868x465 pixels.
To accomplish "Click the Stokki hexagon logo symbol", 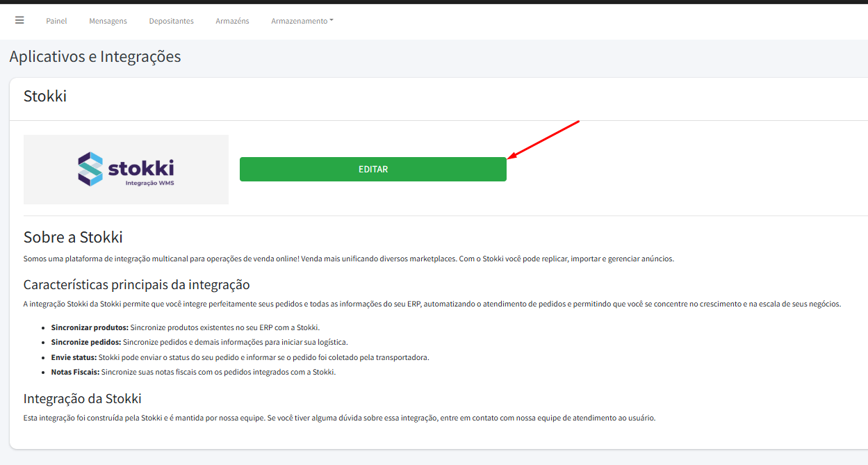I will (90, 169).
